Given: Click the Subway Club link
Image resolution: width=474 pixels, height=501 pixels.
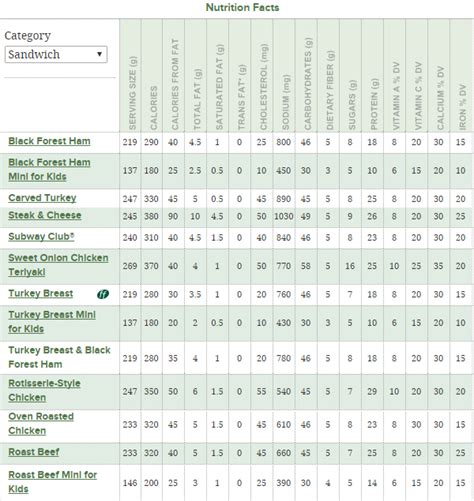Looking at the screenshot, I should tap(41, 237).
